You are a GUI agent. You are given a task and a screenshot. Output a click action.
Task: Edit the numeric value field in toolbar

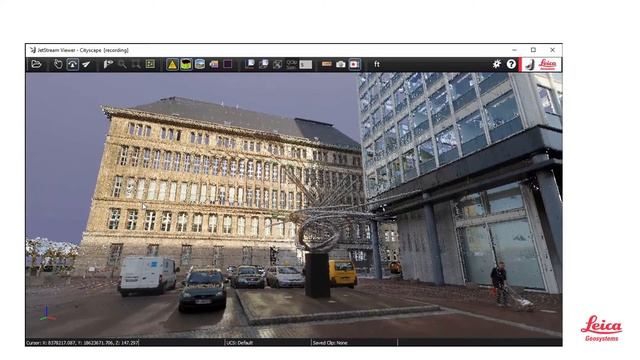306,64
